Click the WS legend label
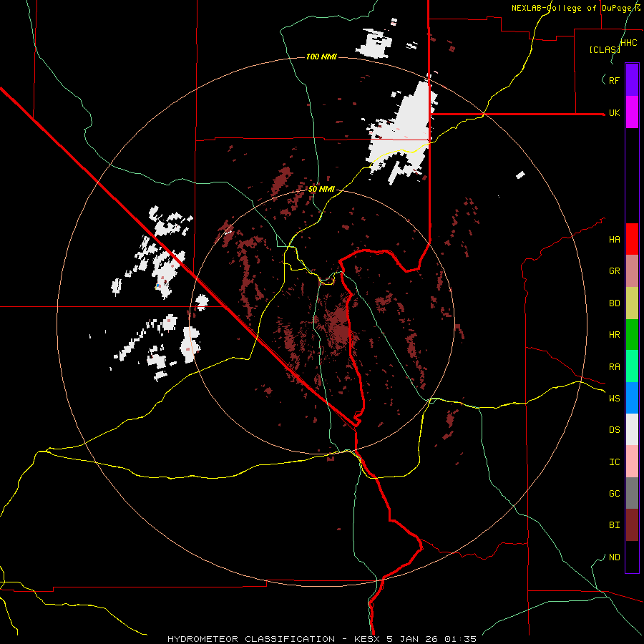Image resolution: width=644 pixels, height=644 pixels. tap(614, 398)
